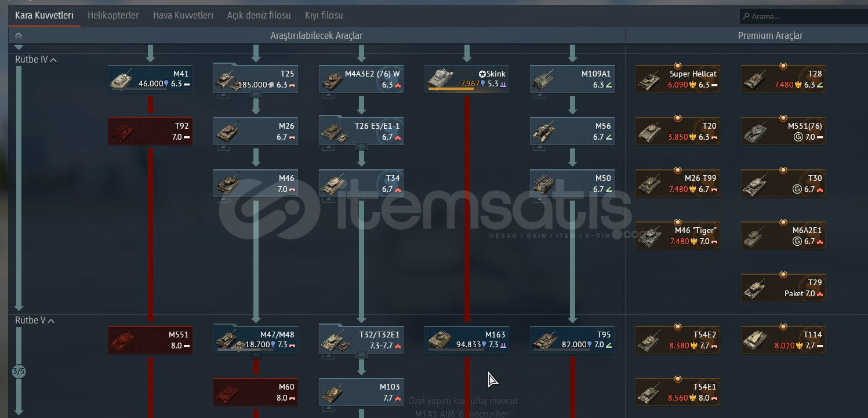868x418 pixels.
Task: Collapse all ranks with double-chevron button
Action: pyautogui.click(x=19, y=36)
